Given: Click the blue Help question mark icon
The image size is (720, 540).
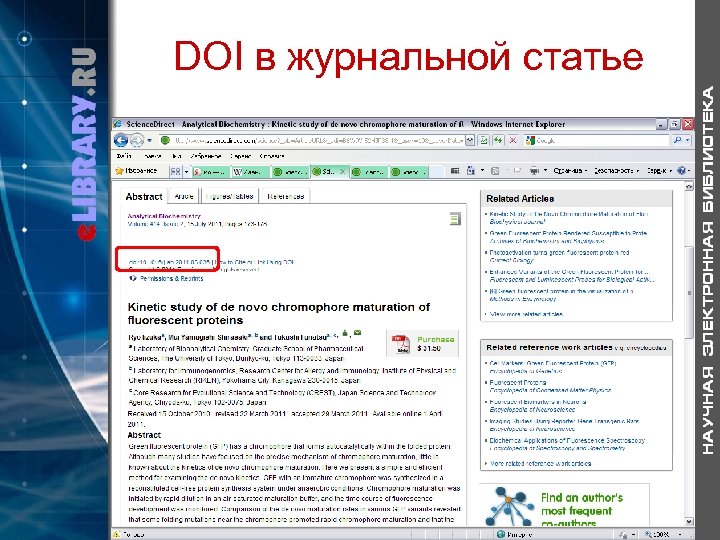Looking at the screenshot, I should click(681, 170).
